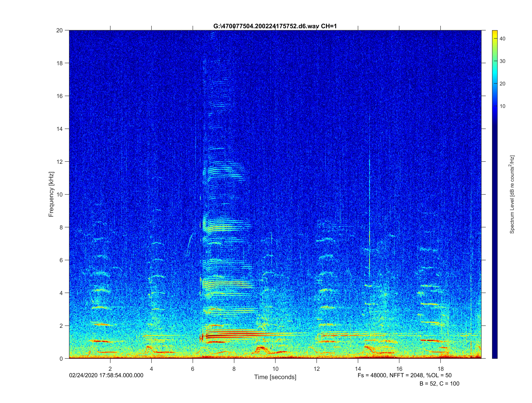Click the 10 second time tick label
Viewport: 532px width, 403px height.
(x=275, y=369)
